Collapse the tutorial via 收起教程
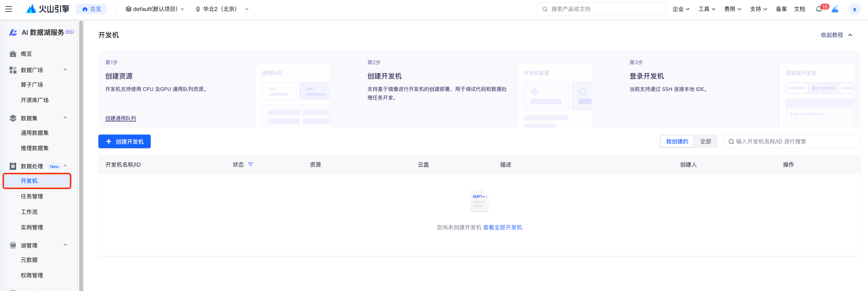Screen dimensions: 868x291 tap(836, 35)
